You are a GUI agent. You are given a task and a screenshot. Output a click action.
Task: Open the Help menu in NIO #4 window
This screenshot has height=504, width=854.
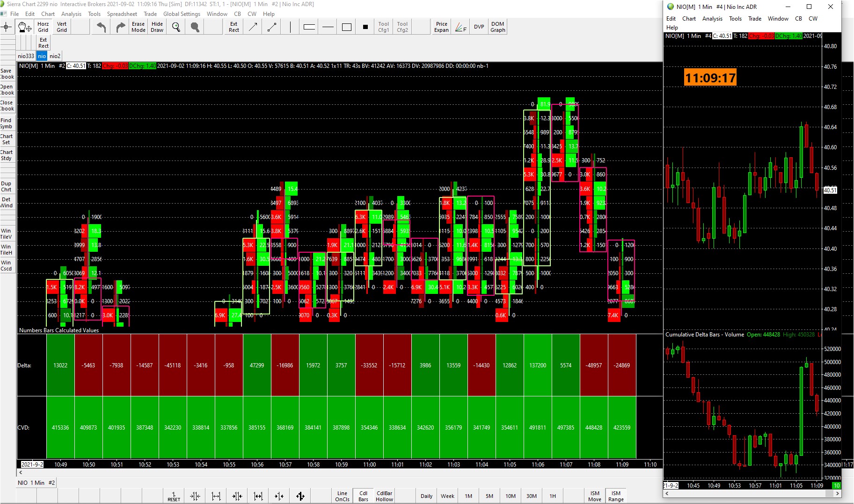(672, 28)
